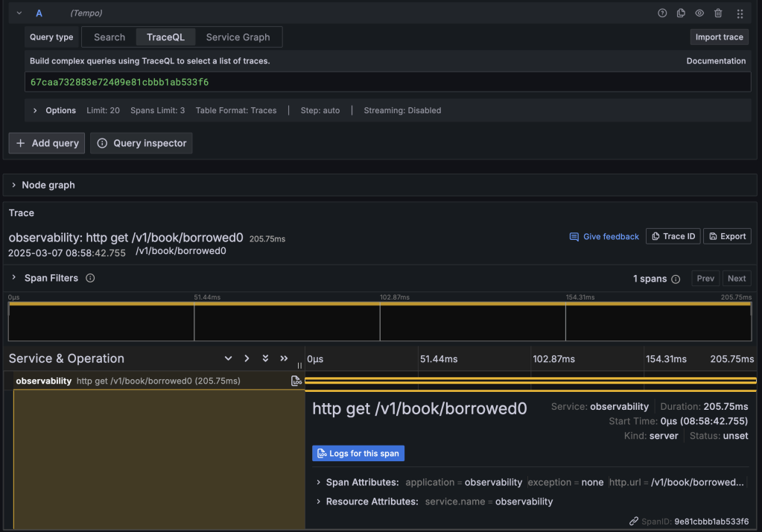762x532 pixels.
Task: Expand the query Options section
Action: point(35,110)
